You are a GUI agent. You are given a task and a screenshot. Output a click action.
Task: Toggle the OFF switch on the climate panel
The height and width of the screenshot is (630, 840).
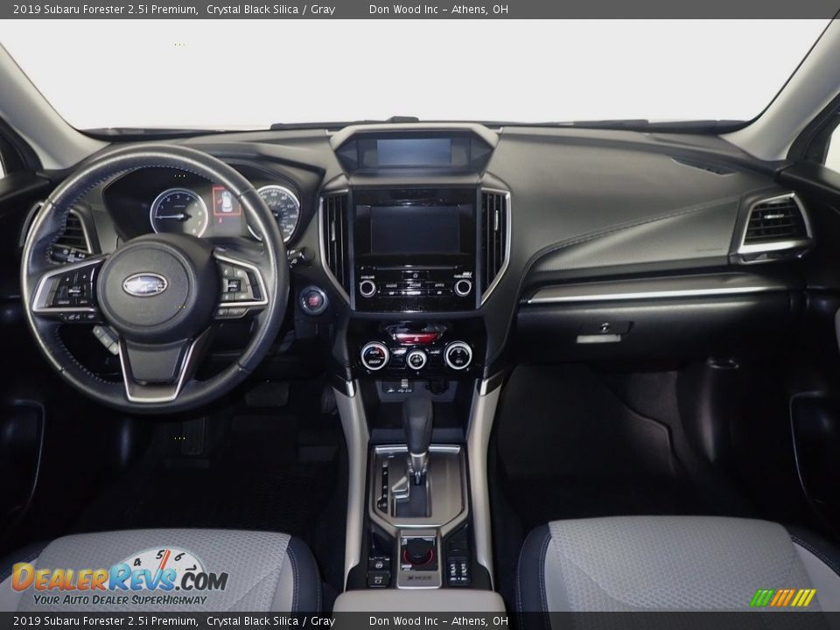(x=374, y=361)
